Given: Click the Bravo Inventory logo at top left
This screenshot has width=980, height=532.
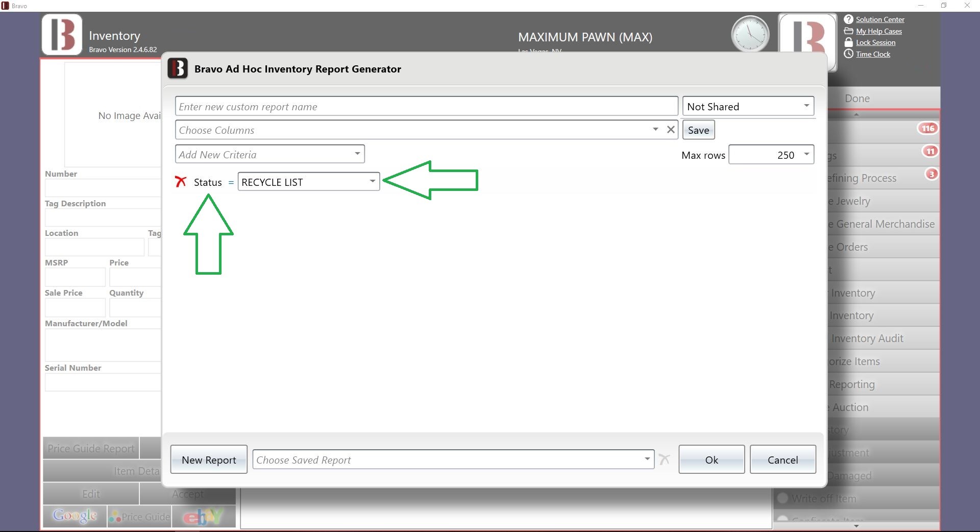Looking at the screenshot, I should (62, 35).
